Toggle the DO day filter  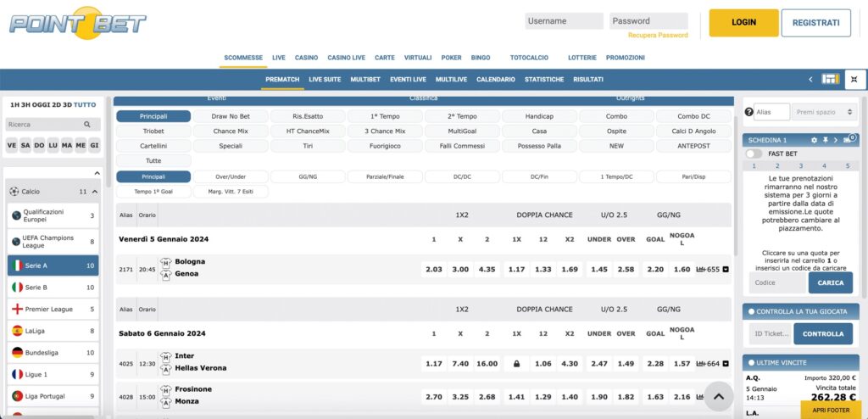tap(39, 145)
